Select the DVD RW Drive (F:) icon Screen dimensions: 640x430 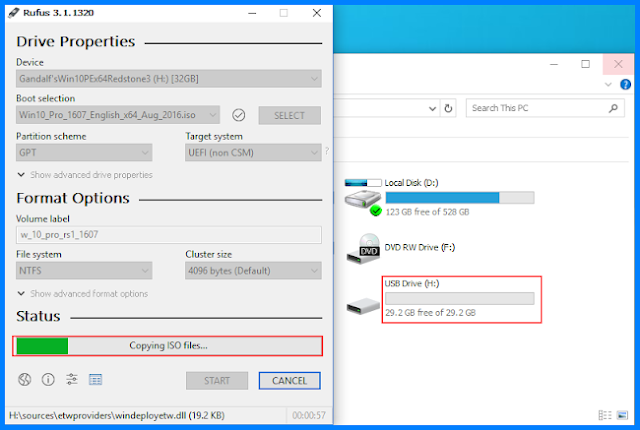pyautogui.click(x=363, y=249)
